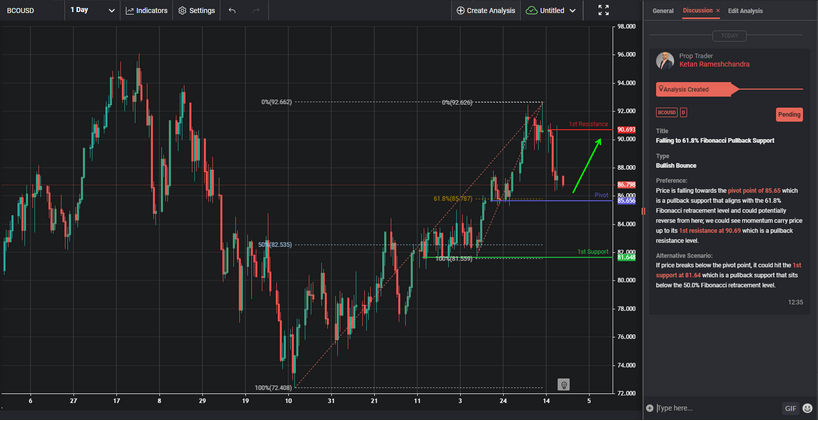Click the 100%(81.559) Fibonacci label
The width and height of the screenshot is (818, 421).
tap(453, 259)
